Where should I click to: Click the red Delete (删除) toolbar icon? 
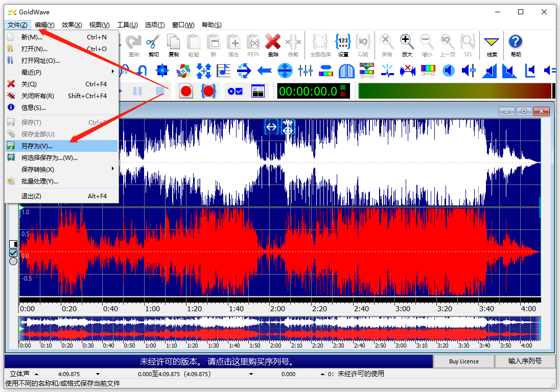coord(273,45)
